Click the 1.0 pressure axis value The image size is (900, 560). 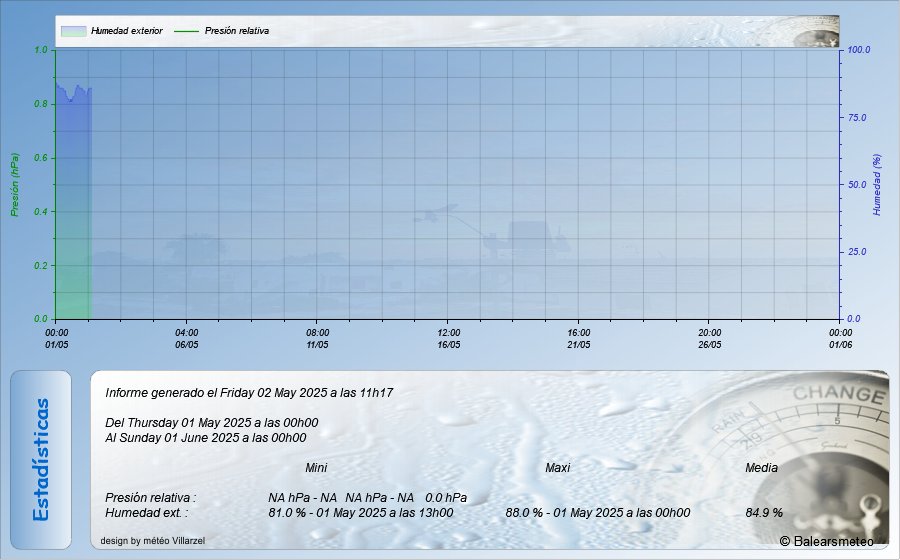(x=41, y=50)
